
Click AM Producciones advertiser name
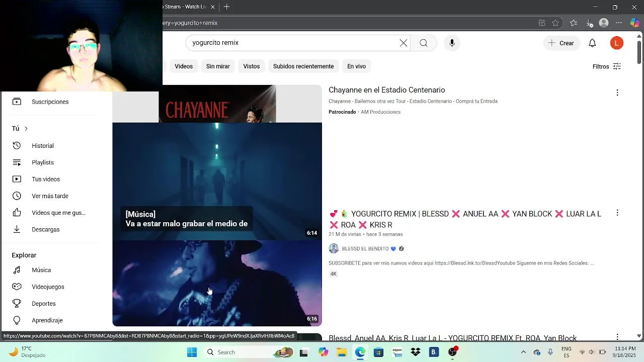point(381,112)
